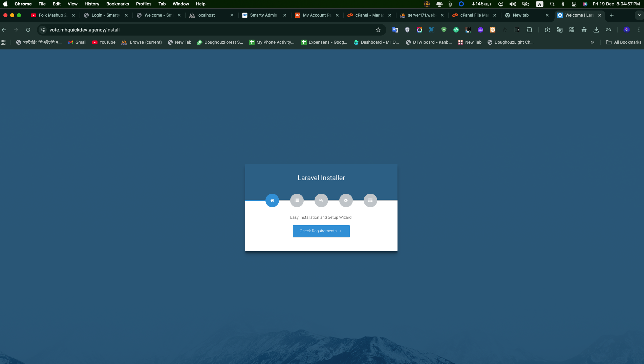This screenshot has width=644, height=364.
Task: Open the tab search dropdown arrow
Action: (x=639, y=15)
